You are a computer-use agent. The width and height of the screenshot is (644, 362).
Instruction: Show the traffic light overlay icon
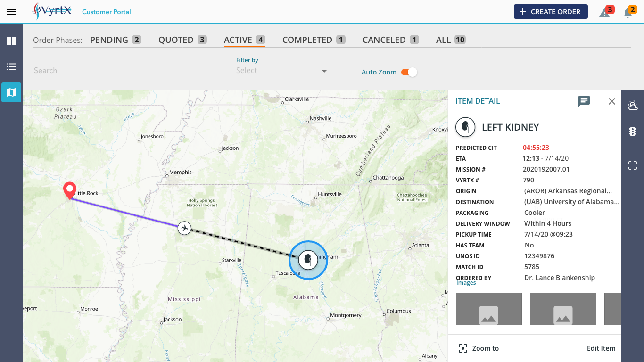[633, 132]
